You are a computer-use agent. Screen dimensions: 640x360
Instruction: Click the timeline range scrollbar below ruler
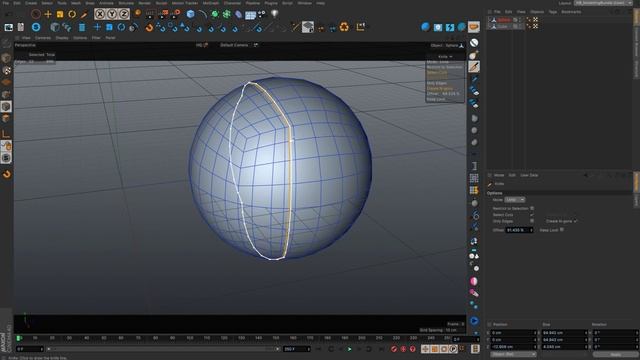162,349
